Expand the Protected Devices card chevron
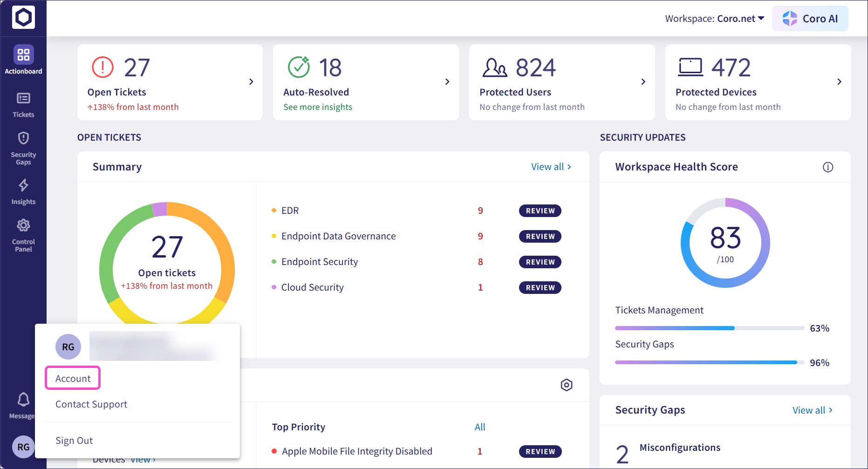 coord(839,82)
